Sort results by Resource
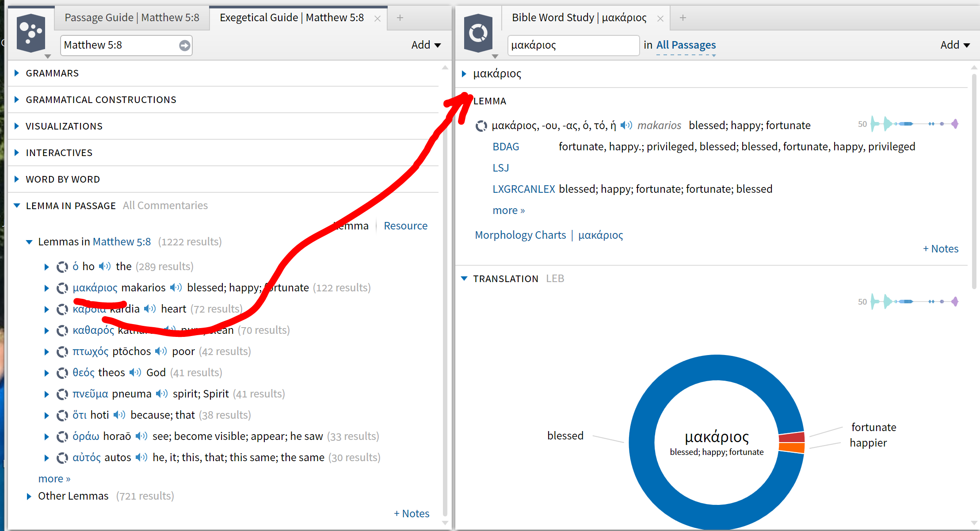This screenshot has height=531, width=980. tap(405, 226)
